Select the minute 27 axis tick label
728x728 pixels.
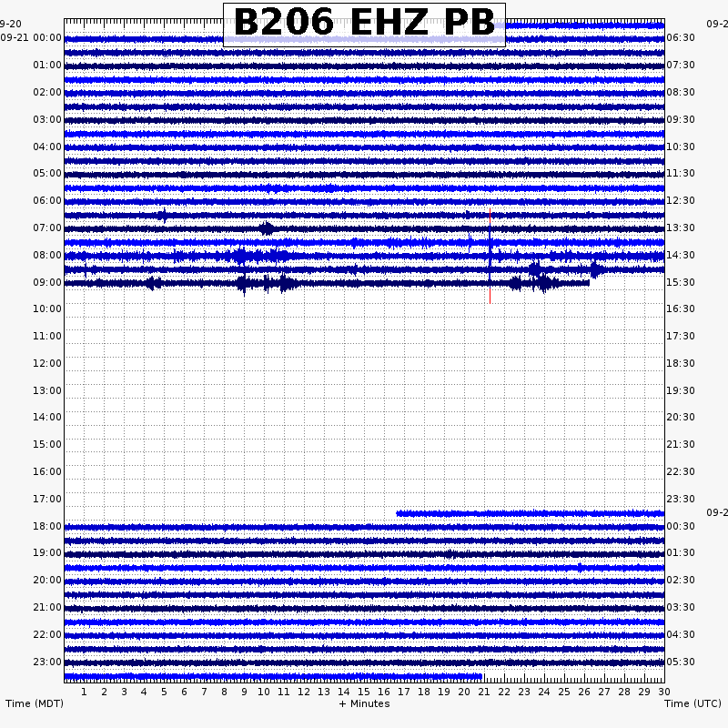(604, 692)
